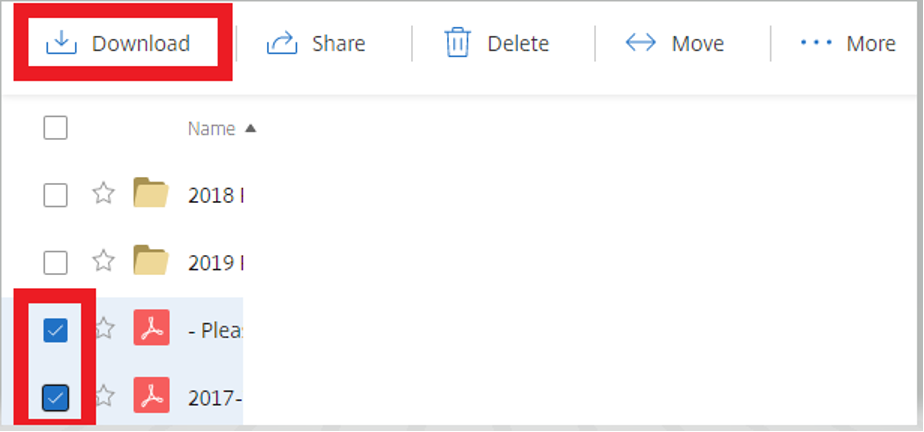
Task: Star the 2018 folder as favorite
Action: 103,194
